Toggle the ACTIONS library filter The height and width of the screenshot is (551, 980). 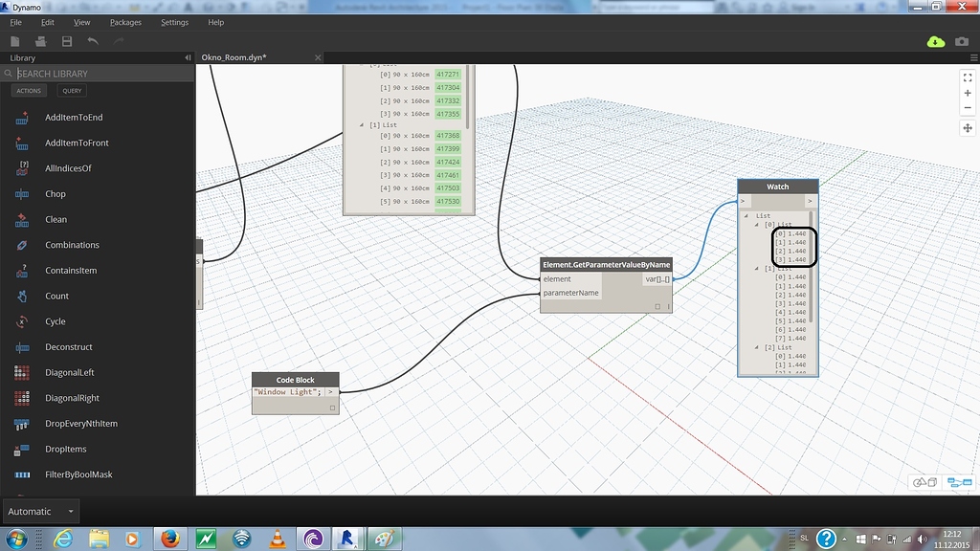pyautogui.click(x=29, y=91)
